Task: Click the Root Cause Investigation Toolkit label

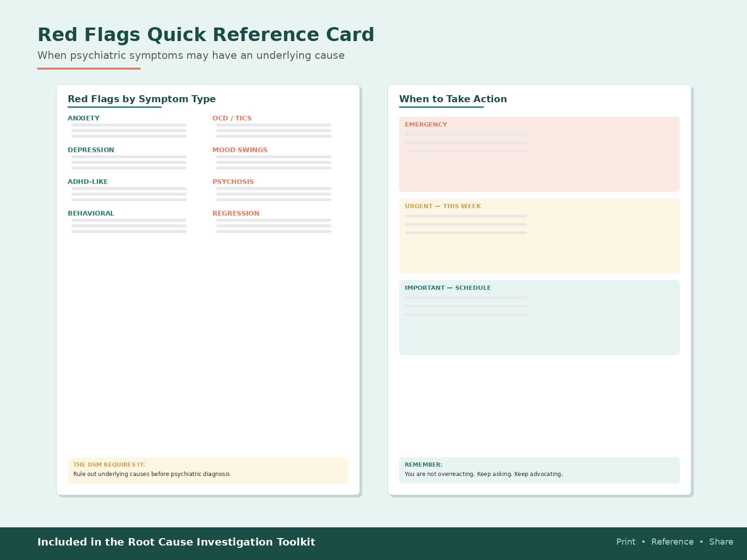Action: click(176, 542)
